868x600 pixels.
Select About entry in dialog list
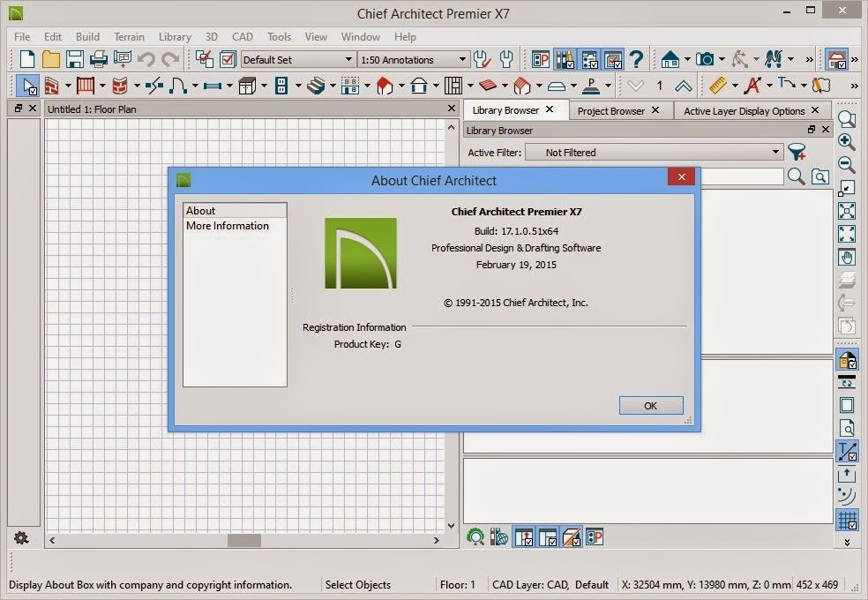(x=235, y=210)
